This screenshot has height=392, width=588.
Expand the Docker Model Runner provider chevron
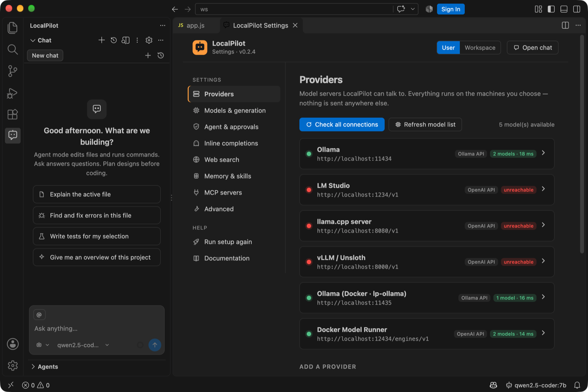tap(543, 333)
